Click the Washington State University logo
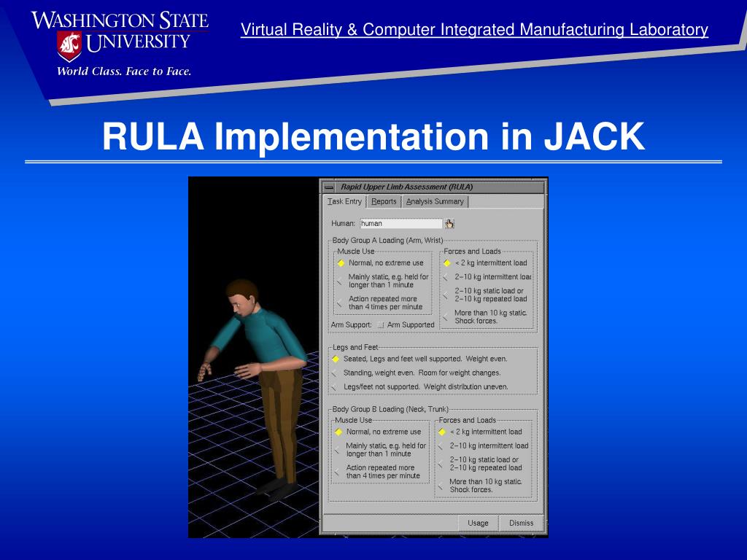747x560 pixels. click(x=120, y=36)
